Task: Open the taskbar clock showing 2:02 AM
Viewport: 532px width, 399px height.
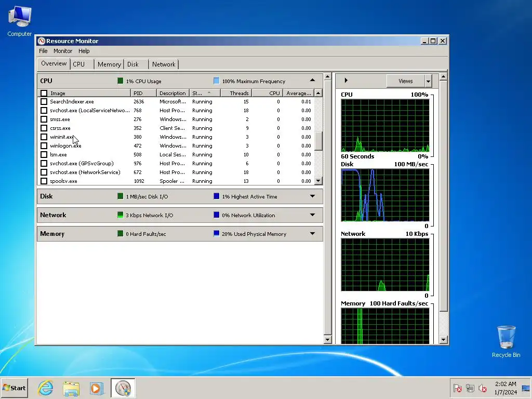Action: coord(506,388)
